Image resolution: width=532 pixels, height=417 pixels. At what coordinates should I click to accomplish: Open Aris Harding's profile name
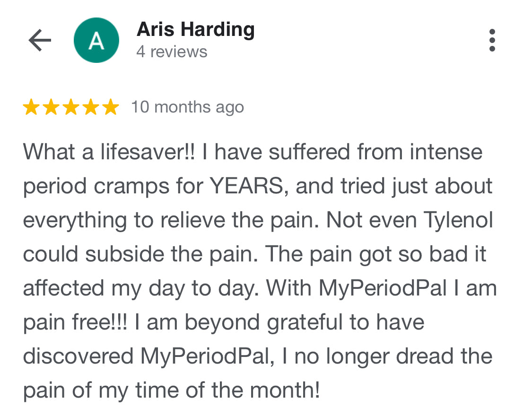tap(195, 30)
